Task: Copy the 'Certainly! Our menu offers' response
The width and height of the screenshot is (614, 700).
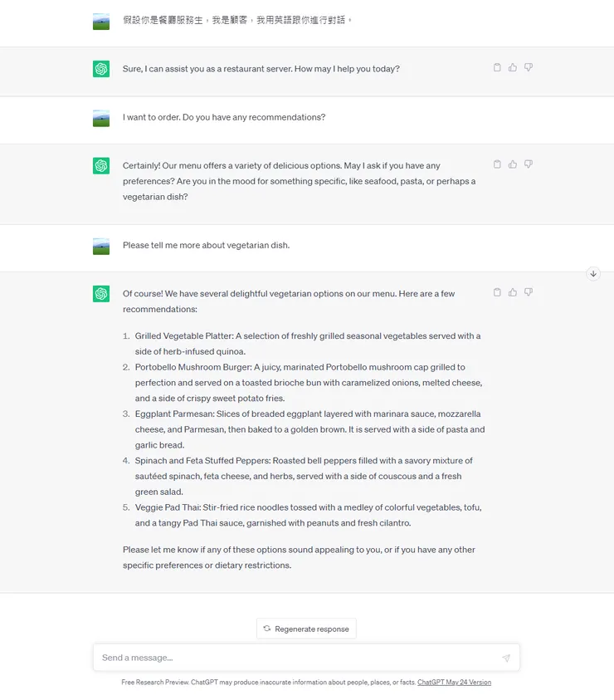Action: pos(497,164)
